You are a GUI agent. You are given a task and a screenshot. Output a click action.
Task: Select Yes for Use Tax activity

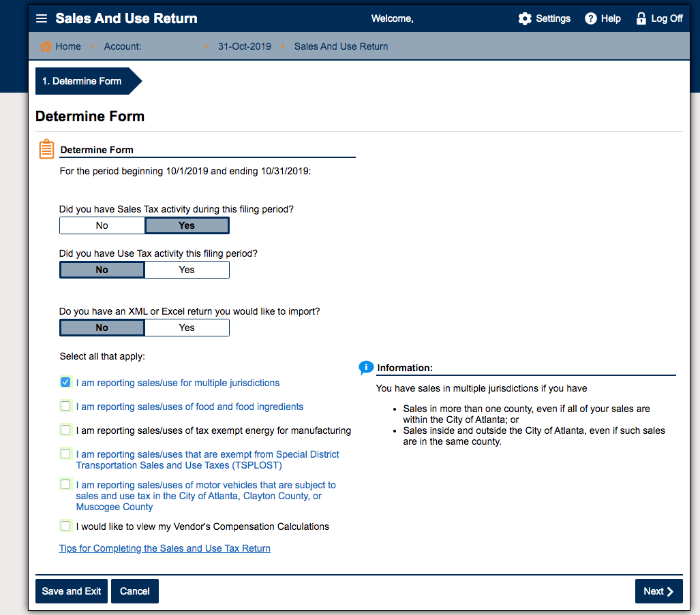187,270
